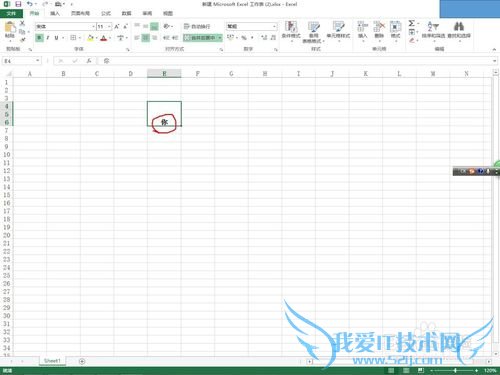Set vertical alignment to middle
Screen dimensions: 500x375
(146, 26)
